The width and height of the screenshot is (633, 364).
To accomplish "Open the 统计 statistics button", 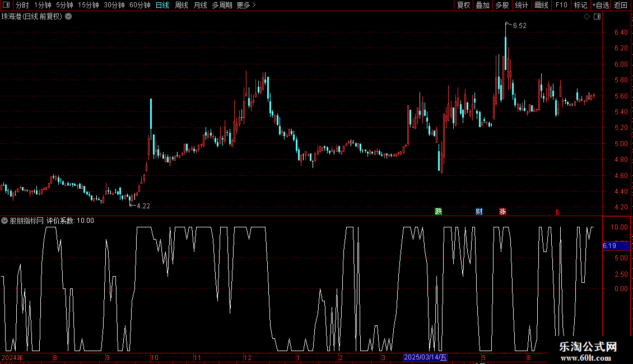I will coord(522,5).
